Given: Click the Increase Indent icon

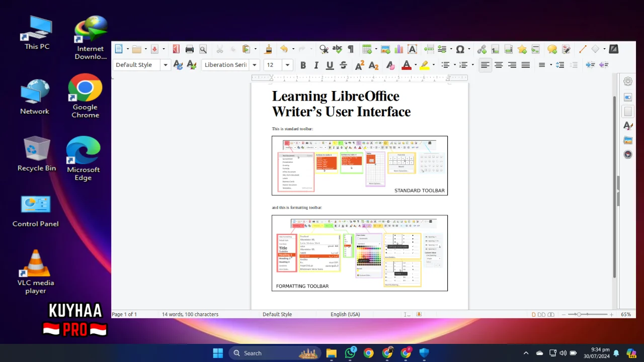Looking at the screenshot, I should pyautogui.click(x=590, y=65).
